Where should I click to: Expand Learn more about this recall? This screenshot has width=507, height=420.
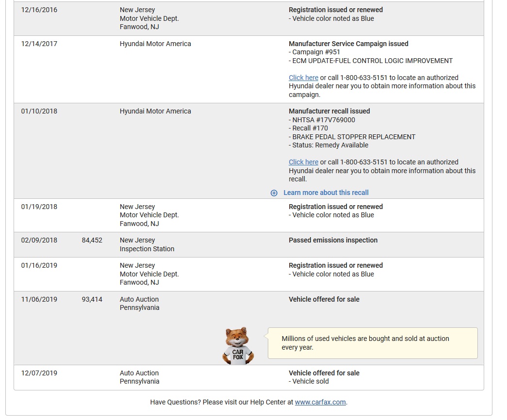tap(326, 193)
